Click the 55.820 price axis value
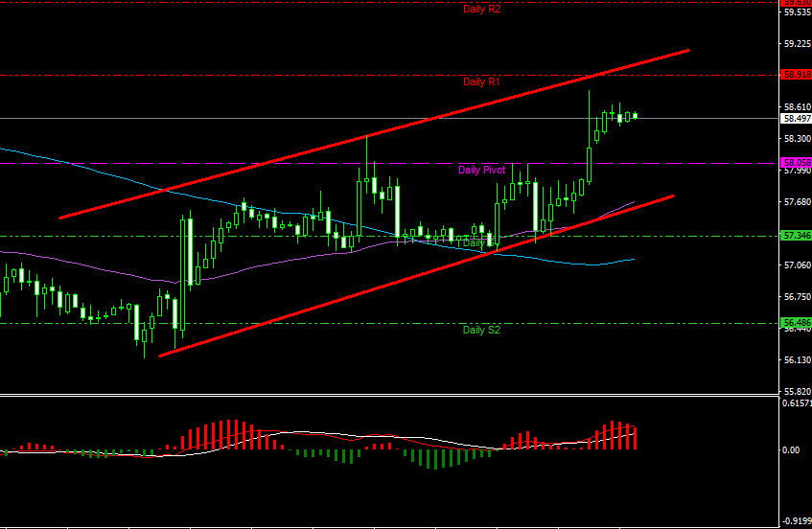This screenshot has width=812, height=529. point(797,391)
